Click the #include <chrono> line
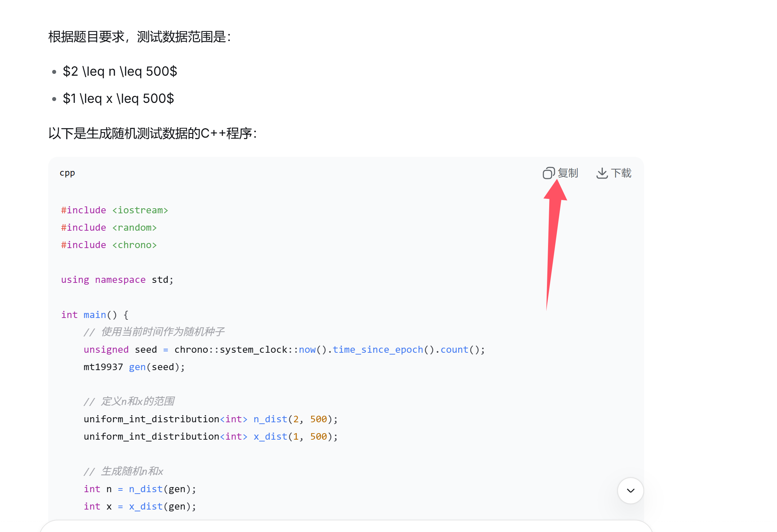The width and height of the screenshot is (777, 532). click(109, 245)
